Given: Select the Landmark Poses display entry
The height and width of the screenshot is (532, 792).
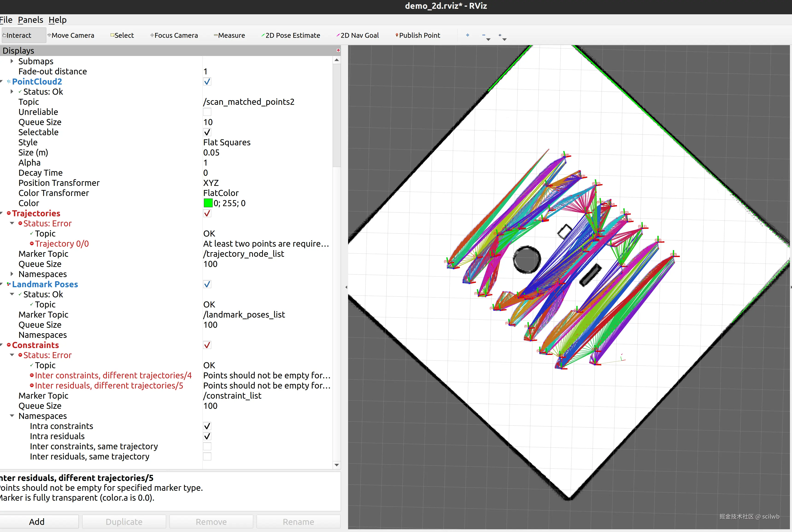Looking at the screenshot, I should coord(45,284).
